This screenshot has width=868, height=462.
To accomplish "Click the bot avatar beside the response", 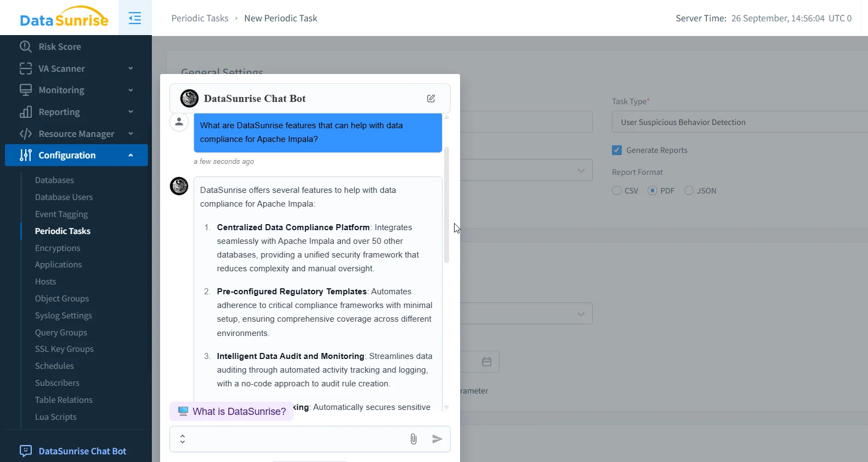I will pos(179,186).
